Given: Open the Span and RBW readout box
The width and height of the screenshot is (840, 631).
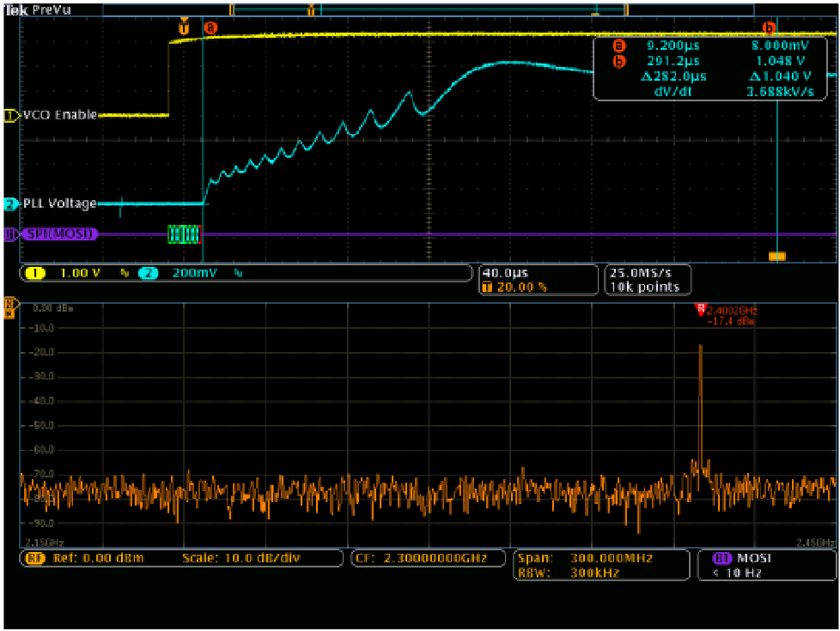Looking at the screenshot, I should pyautogui.click(x=600, y=563).
